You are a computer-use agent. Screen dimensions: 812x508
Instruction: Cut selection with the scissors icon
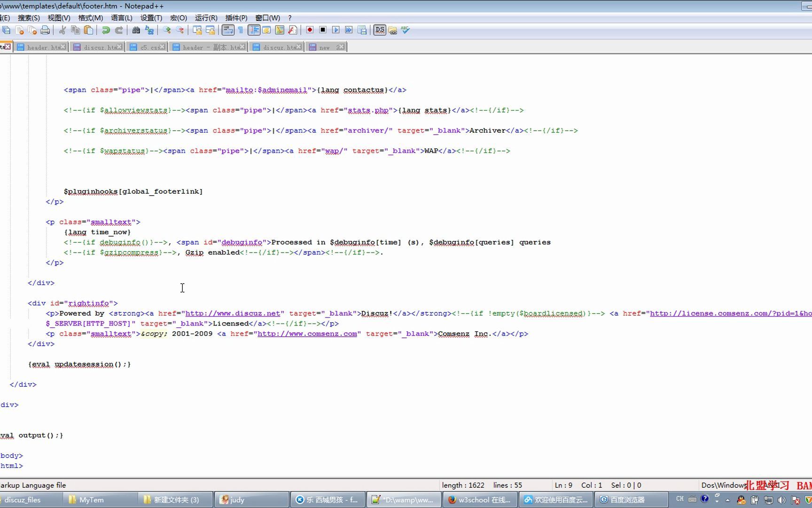(x=62, y=30)
